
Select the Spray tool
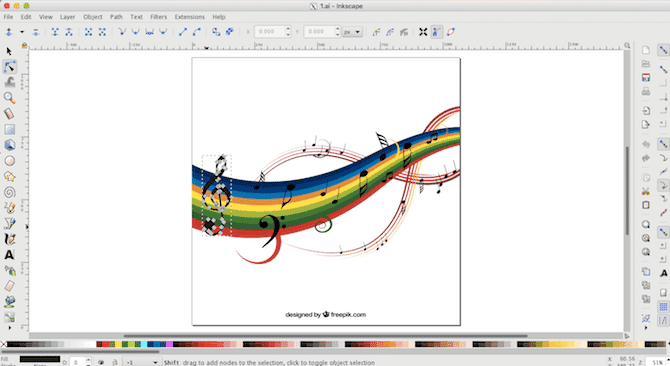pos(9,270)
